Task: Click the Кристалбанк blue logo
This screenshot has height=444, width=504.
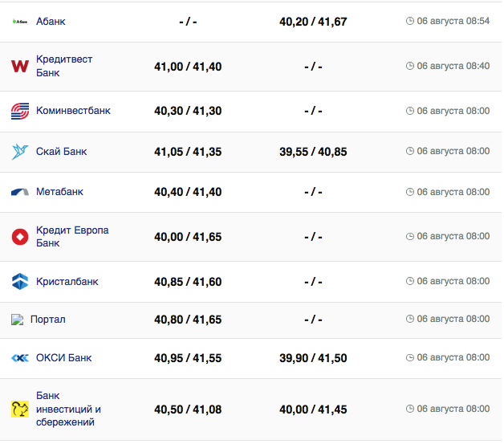Action: [x=20, y=282]
